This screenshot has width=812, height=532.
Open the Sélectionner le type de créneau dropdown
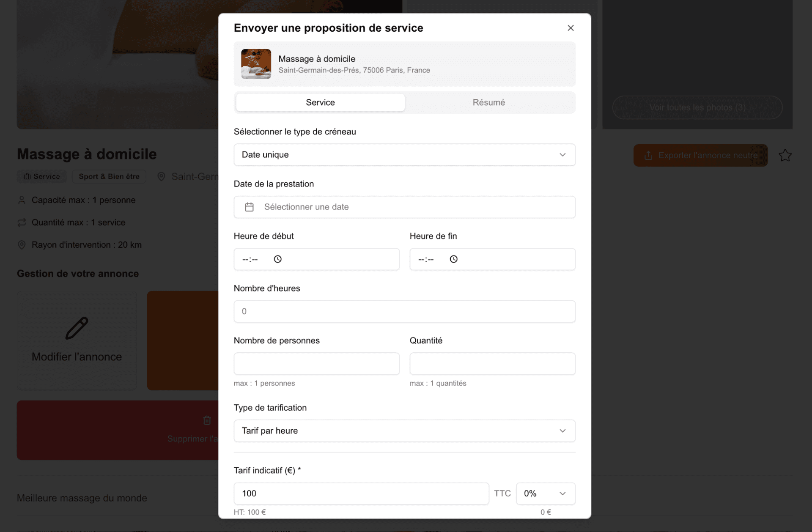click(404, 155)
